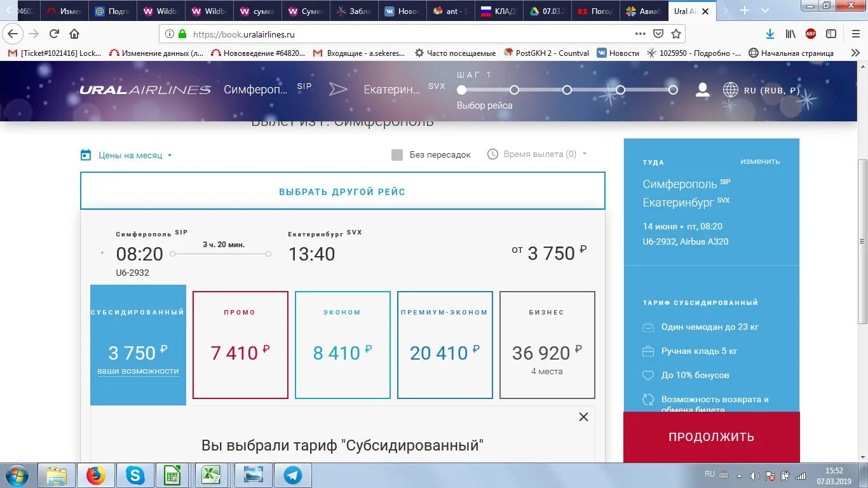Bookmark this page with the star icon
The image size is (868, 488).
click(676, 34)
